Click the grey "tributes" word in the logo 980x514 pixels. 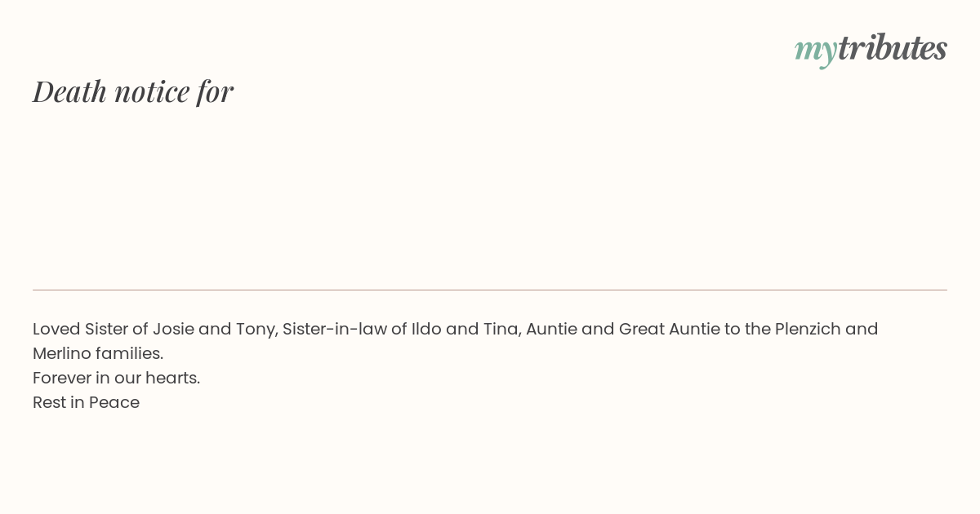click(x=892, y=47)
